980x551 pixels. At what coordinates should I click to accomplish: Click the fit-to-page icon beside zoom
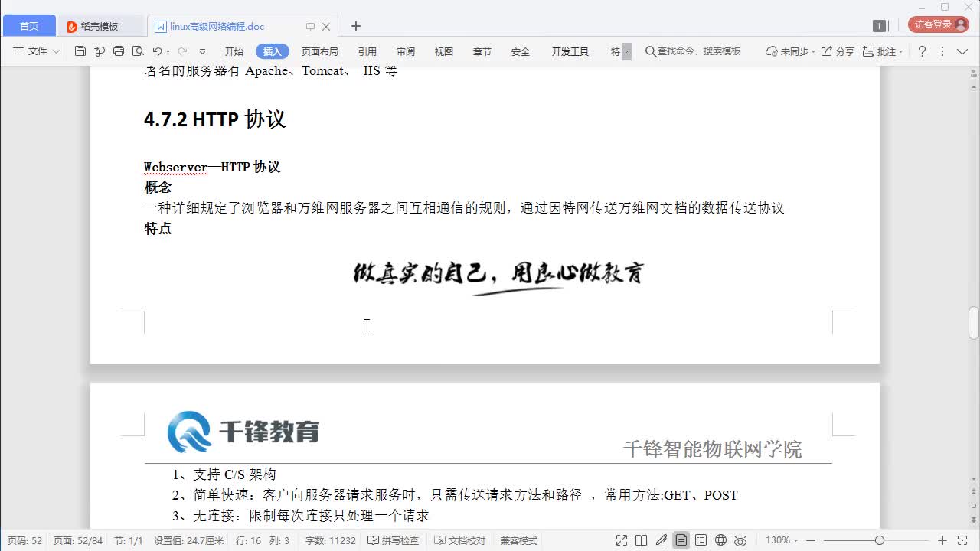pos(962,540)
